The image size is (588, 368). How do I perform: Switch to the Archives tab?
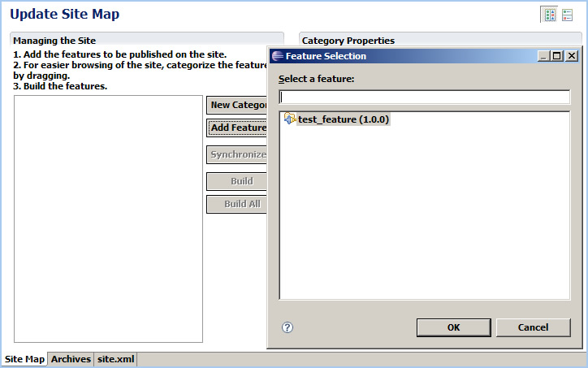pyautogui.click(x=71, y=359)
